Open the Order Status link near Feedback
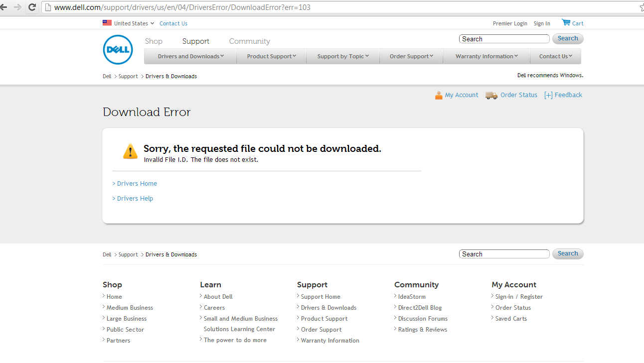Screen dimensions: 644x363 pyautogui.click(x=519, y=95)
